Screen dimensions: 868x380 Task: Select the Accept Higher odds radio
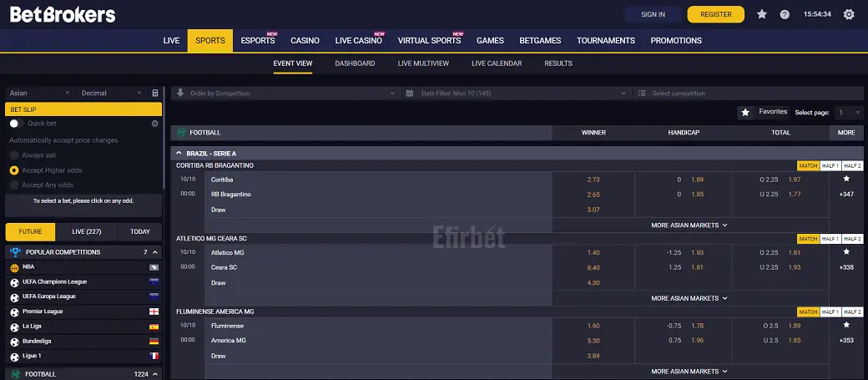tap(14, 170)
